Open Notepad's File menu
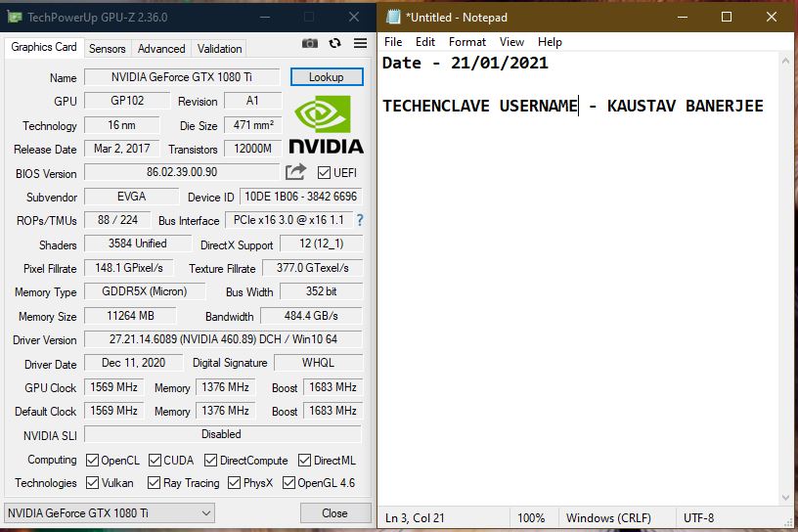Screen dimensions: 798x532 [x=393, y=42]
